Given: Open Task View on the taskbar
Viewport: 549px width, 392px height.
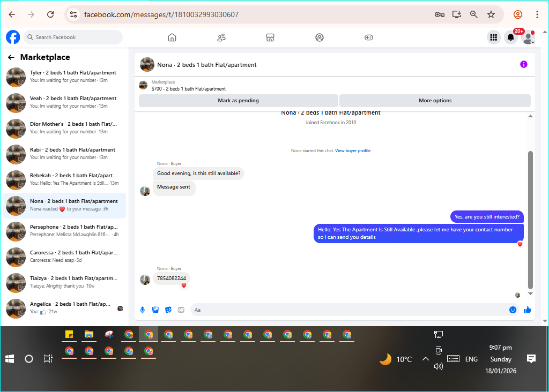Looking at the screenshot, I should [48, 359].
